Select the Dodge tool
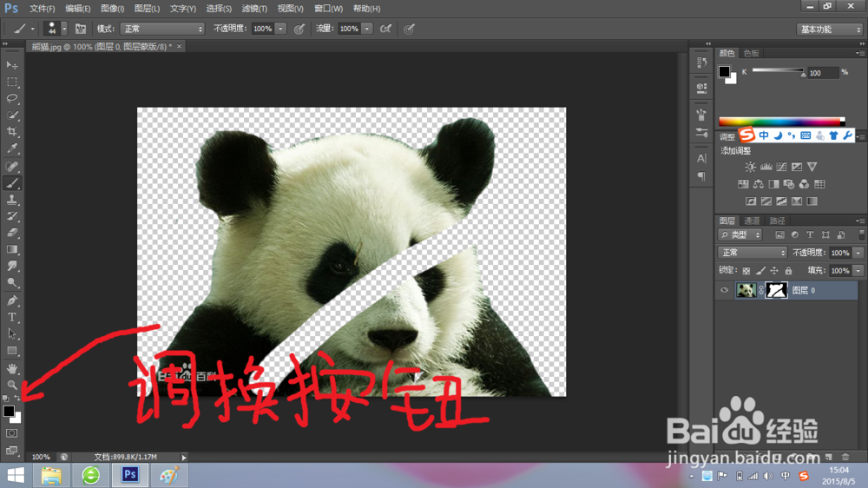 pyautogui.click(x=12, y=282)
